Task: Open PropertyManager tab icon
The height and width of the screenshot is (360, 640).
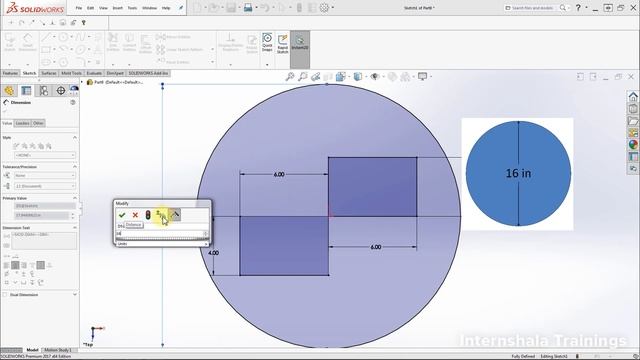Action: coord(26,90)
